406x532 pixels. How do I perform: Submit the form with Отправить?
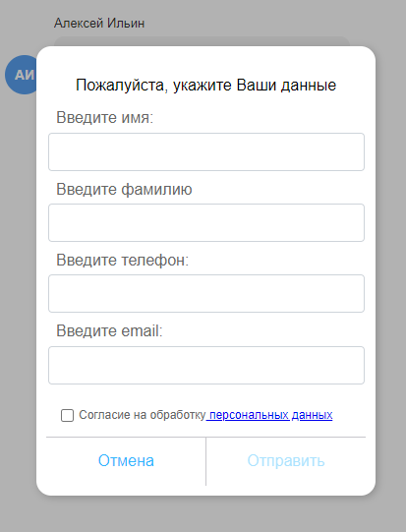[x=286, y=461]
